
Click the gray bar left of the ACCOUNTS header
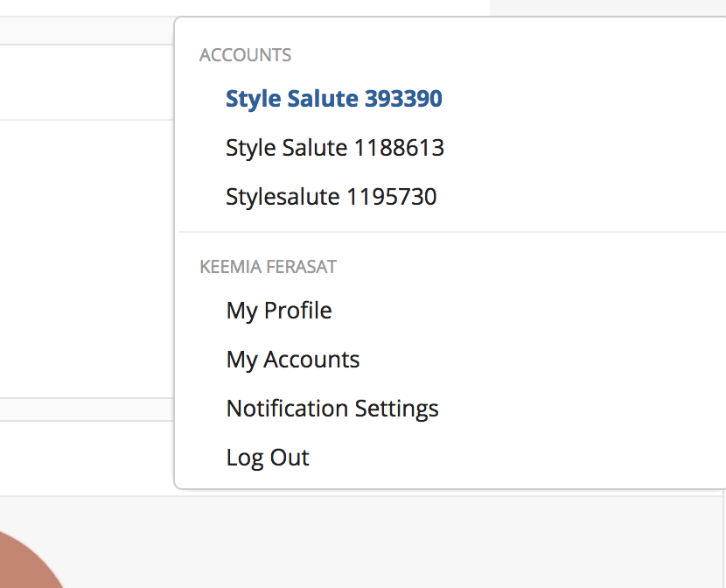[x=87, y=31]
